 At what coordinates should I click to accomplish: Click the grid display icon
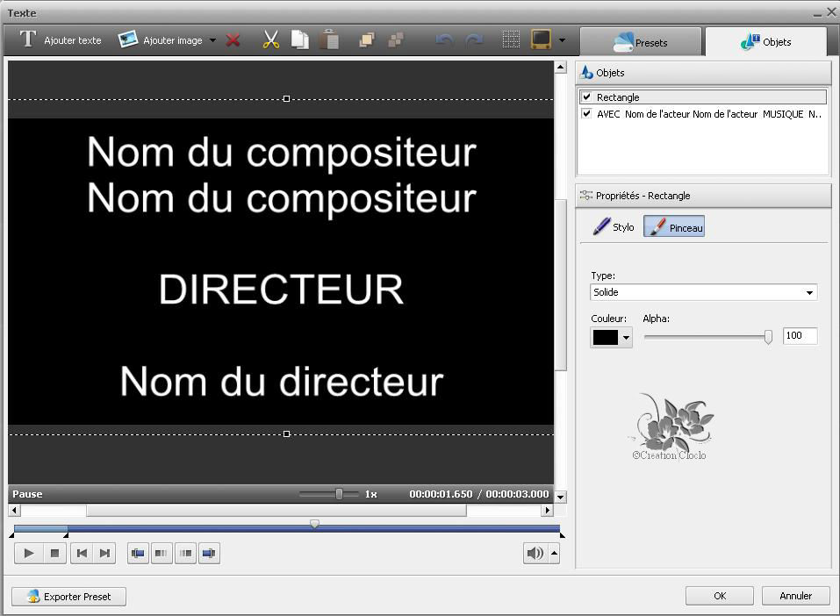point(511,40)
